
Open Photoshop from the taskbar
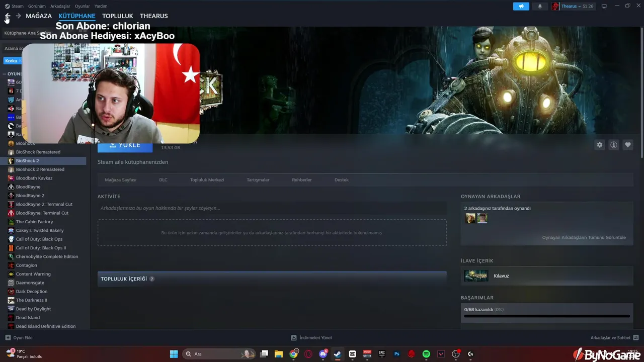pos(397,354)
